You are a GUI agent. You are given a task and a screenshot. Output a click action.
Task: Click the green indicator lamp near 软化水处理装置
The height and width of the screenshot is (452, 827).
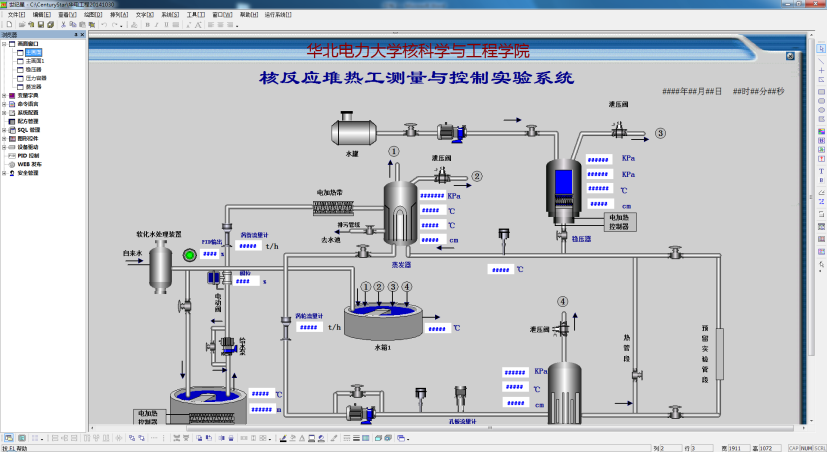coord(189,255)
